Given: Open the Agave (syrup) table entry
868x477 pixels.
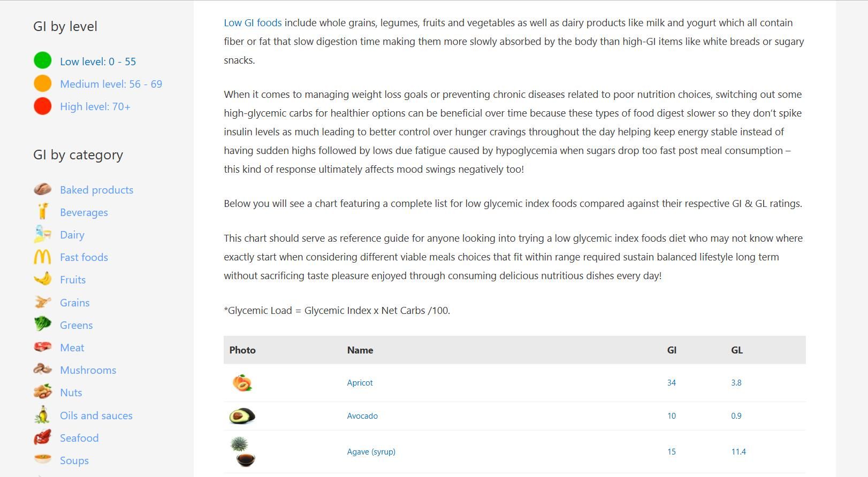Looking at the screenshot, I should (371, 452).
